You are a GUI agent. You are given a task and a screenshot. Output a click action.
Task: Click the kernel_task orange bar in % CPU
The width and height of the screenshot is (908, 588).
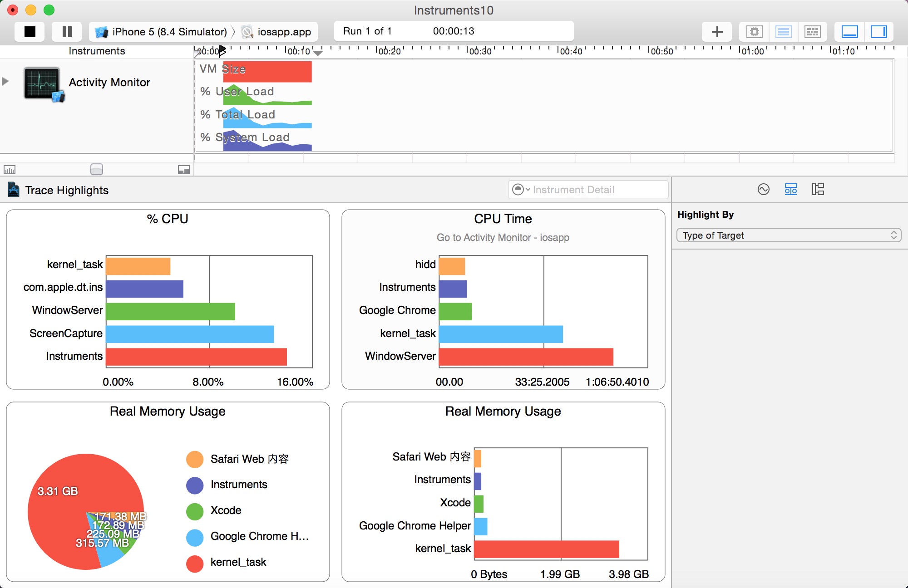(x=138, y=266)
